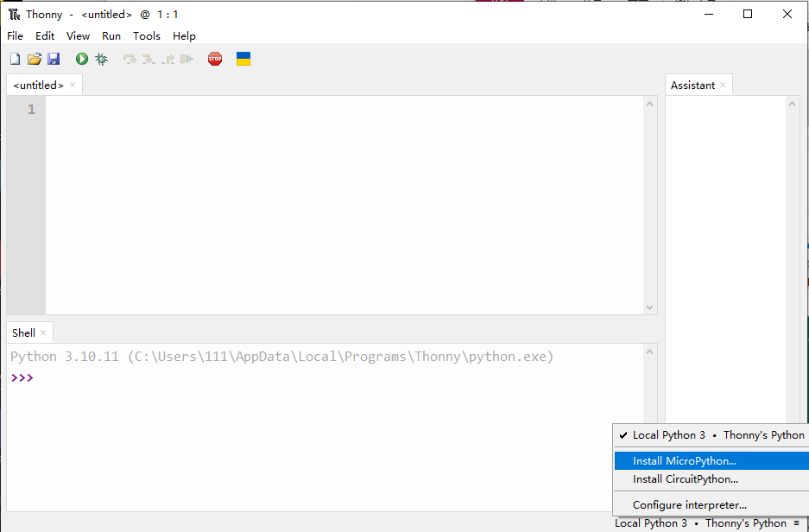
Task: Click the Step out icon
Action: pos(168,59)
